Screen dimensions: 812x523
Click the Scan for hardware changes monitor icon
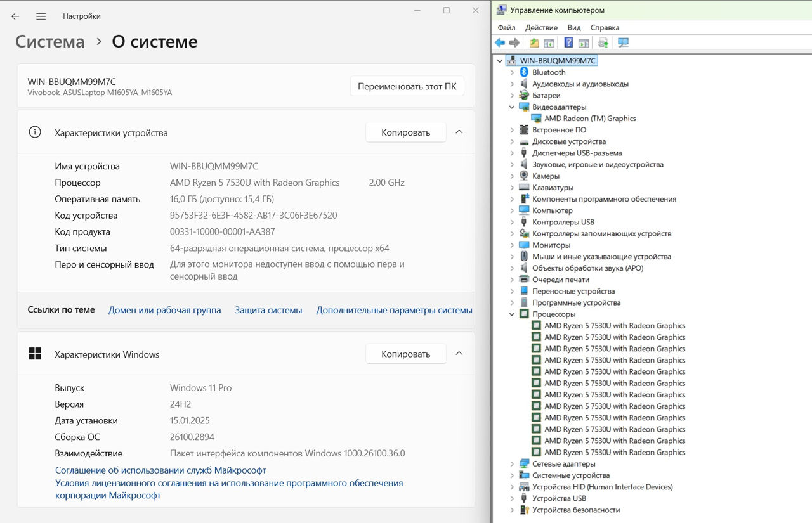click(623, 42)
